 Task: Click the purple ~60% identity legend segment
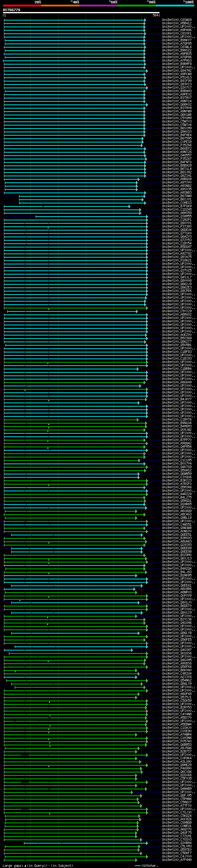99,6
